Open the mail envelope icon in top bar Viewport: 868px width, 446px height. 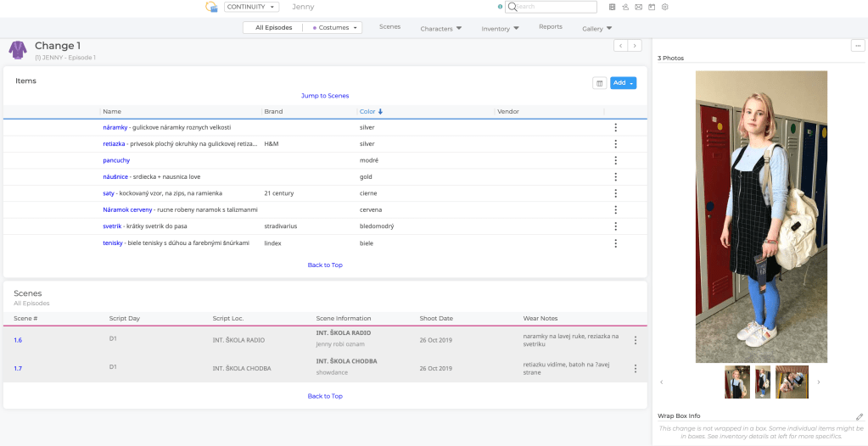point(638,7)
